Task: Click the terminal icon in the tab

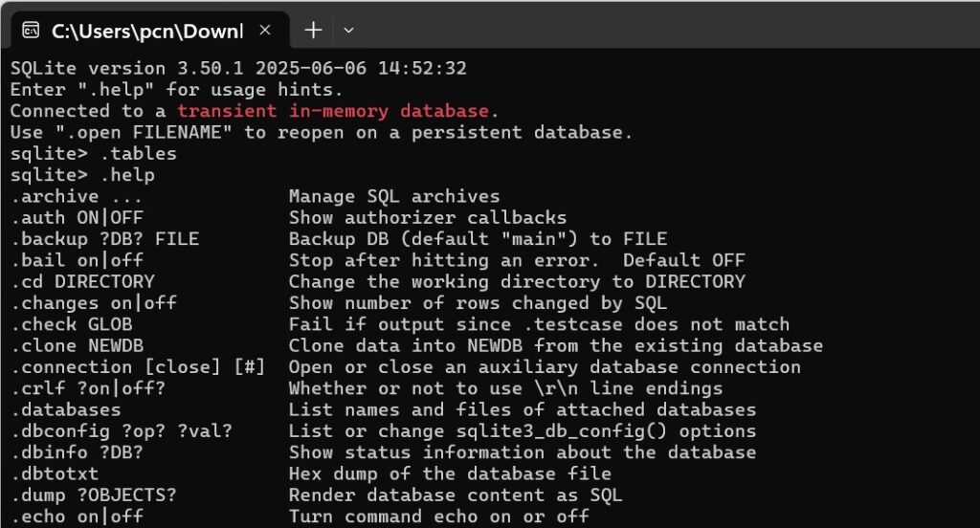Action: (x=31, y=30)
